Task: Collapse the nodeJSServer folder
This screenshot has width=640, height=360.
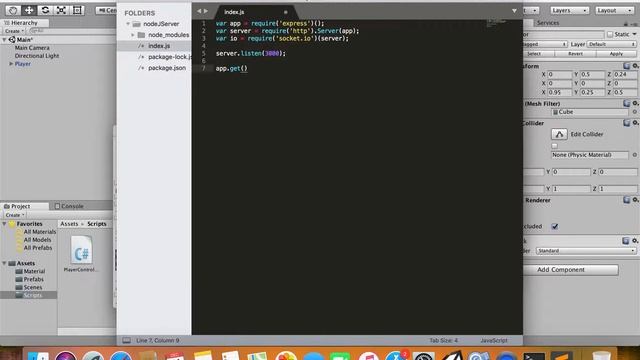Action: pos(128,24)
